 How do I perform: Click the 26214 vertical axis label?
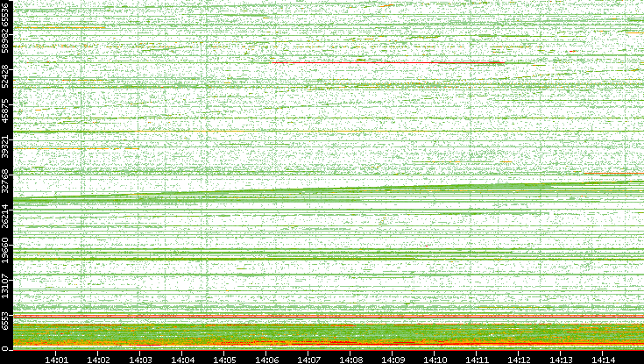[x=6, y=216]
